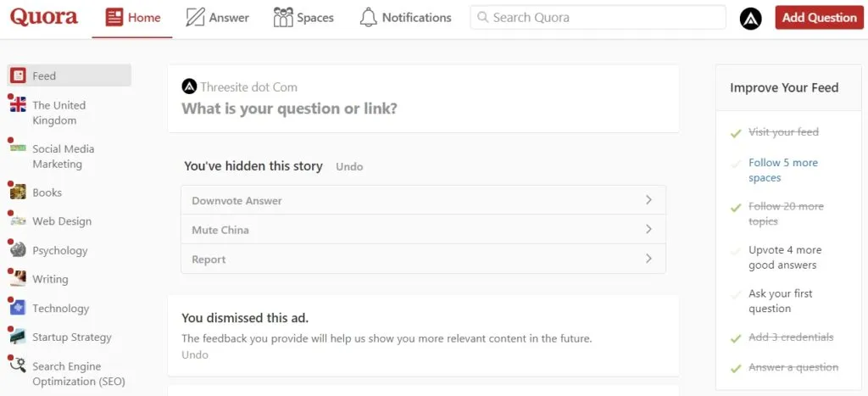Click 'Ask your first question' checklist item

[780, 301]
